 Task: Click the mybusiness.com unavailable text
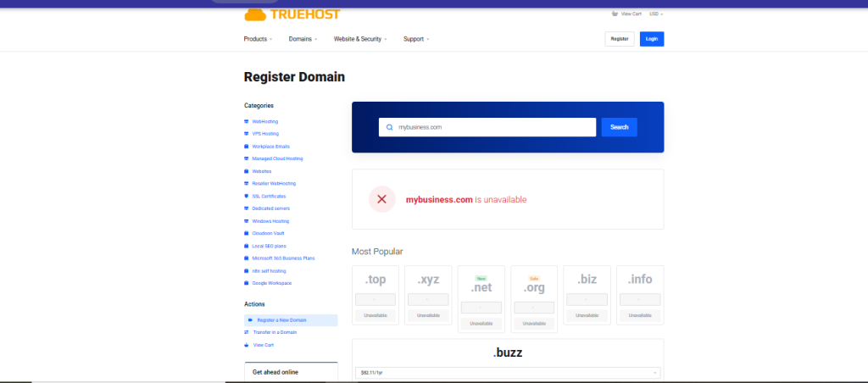[x=466, y=200]
